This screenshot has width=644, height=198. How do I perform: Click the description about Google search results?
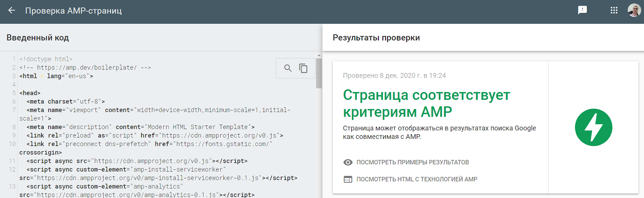click(440, 132)
